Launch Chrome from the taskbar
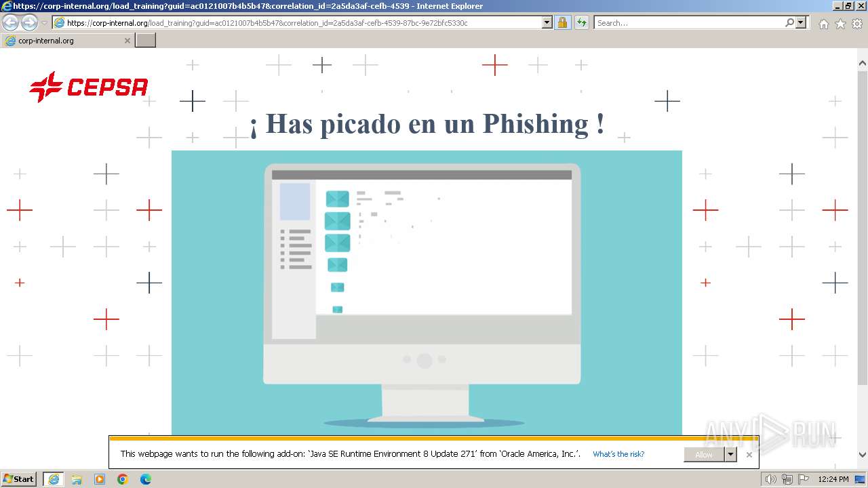 pyautogui.click(x=123, y=479)
